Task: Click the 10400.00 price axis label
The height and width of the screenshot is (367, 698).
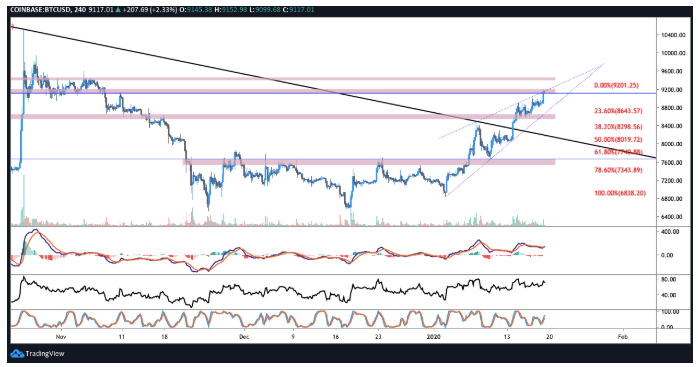Action: pos(673,35)
